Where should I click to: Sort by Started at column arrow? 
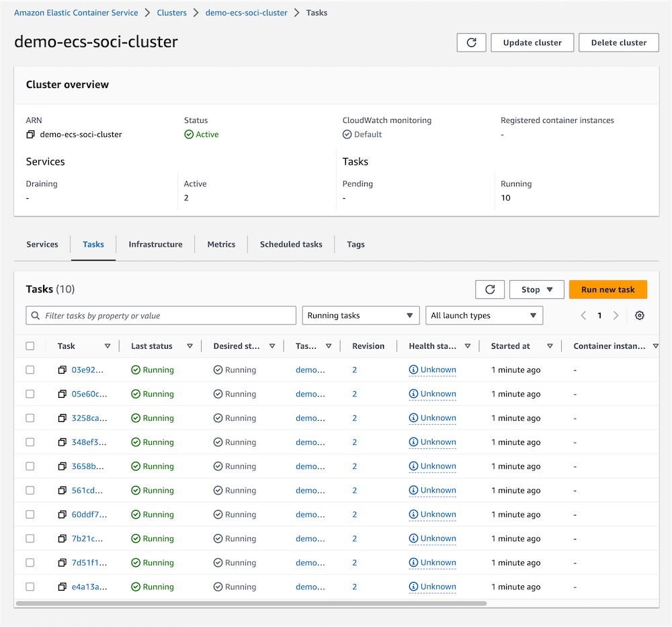coord(550,346)
